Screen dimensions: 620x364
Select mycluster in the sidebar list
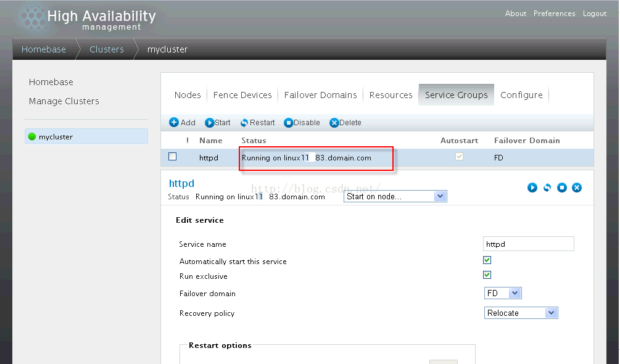point(86,136)
